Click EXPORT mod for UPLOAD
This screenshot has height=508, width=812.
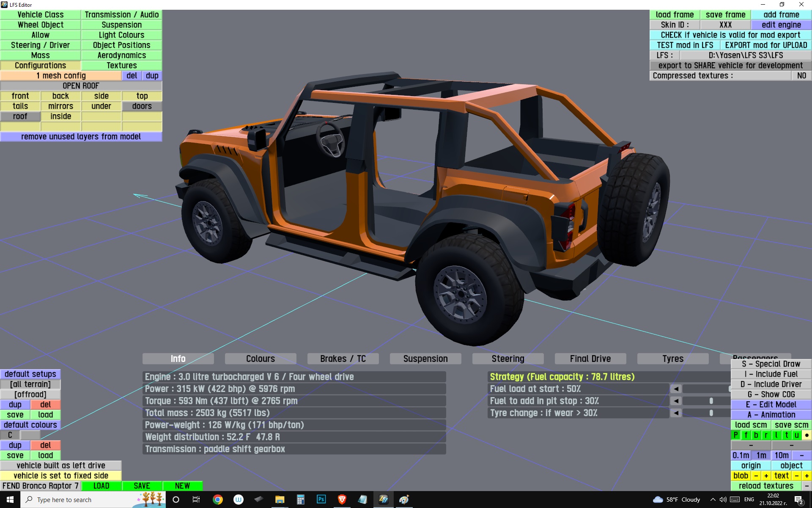tap(765, 45)
